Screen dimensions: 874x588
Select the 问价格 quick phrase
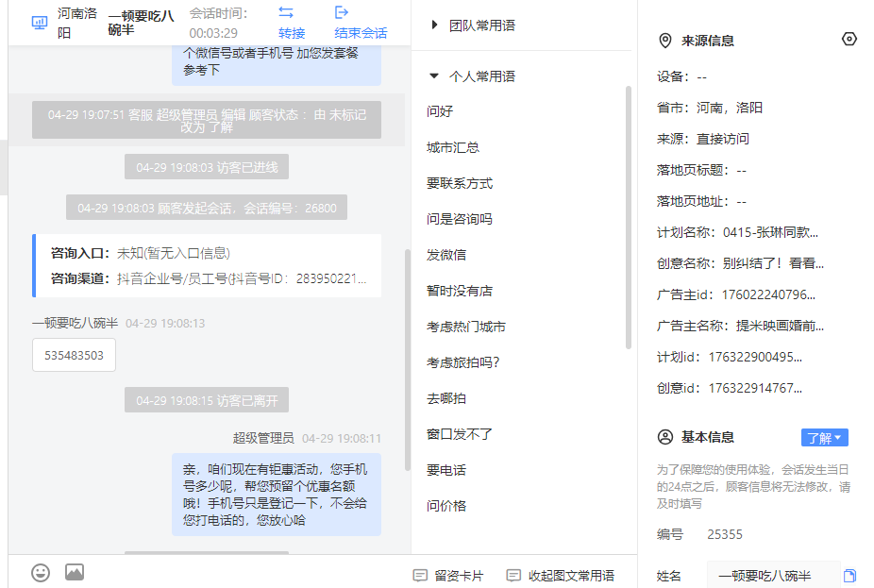[445, 506]
